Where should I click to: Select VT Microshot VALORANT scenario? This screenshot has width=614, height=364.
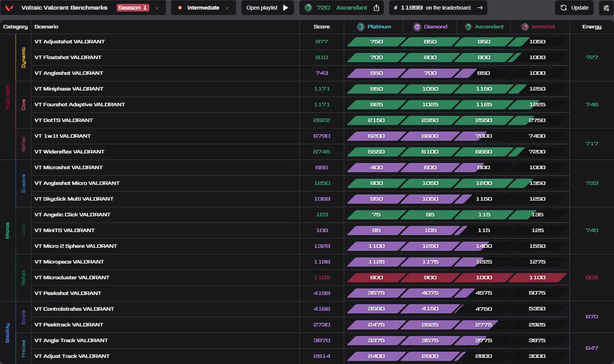(x=68, y=167)
